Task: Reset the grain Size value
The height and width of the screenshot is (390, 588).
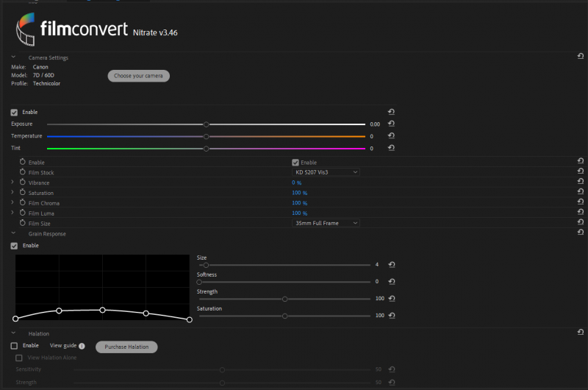Action: 391,265
